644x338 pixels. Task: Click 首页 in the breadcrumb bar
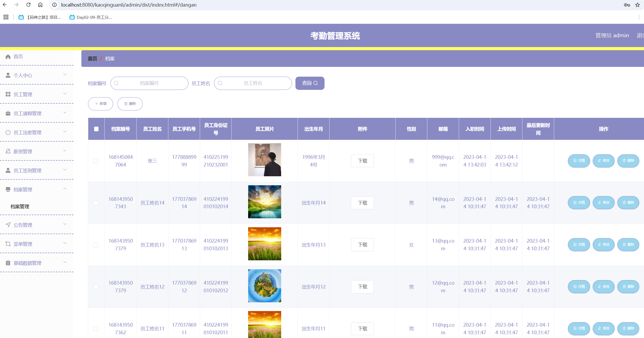click(x=92, y=59)
